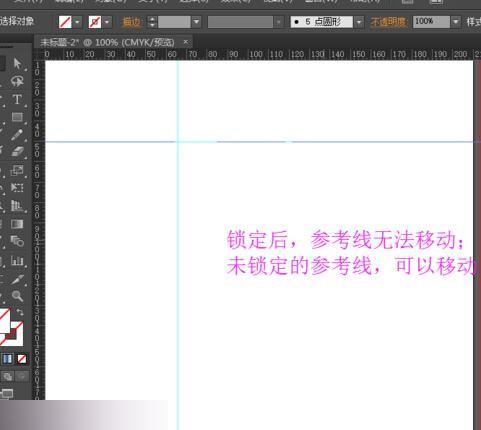Click the fill swatch in control bar
Screen dimensions: 481x430
(x=65, y=22)
